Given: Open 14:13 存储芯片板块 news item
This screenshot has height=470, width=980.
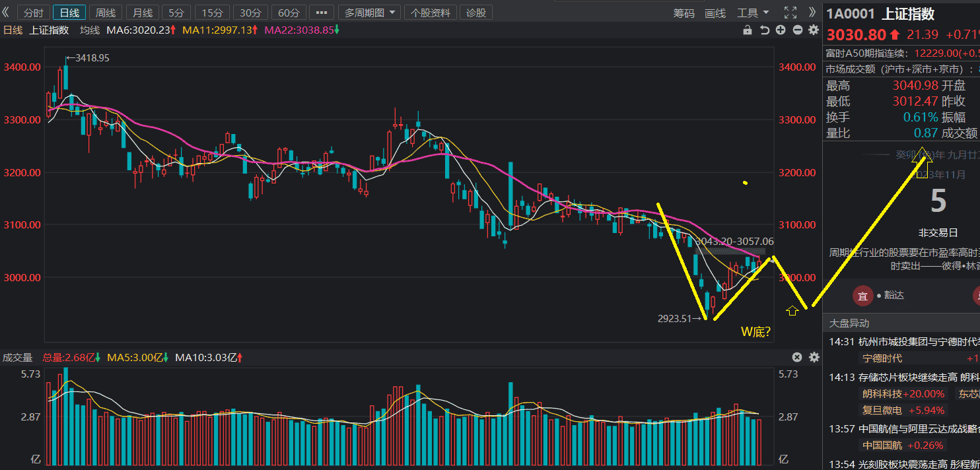Looking at the screenshot, I should click(x=905, y=377).
